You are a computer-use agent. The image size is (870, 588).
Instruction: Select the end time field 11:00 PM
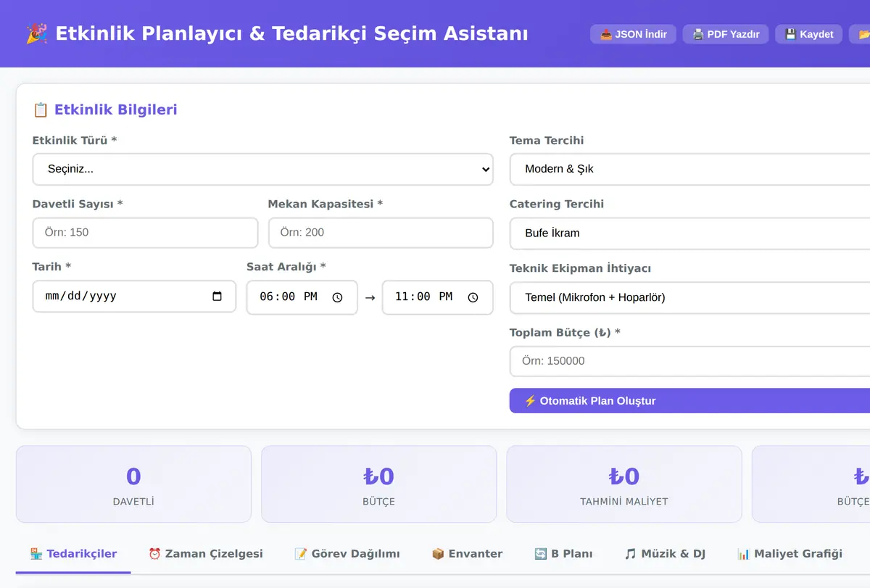tap(437, 297)
